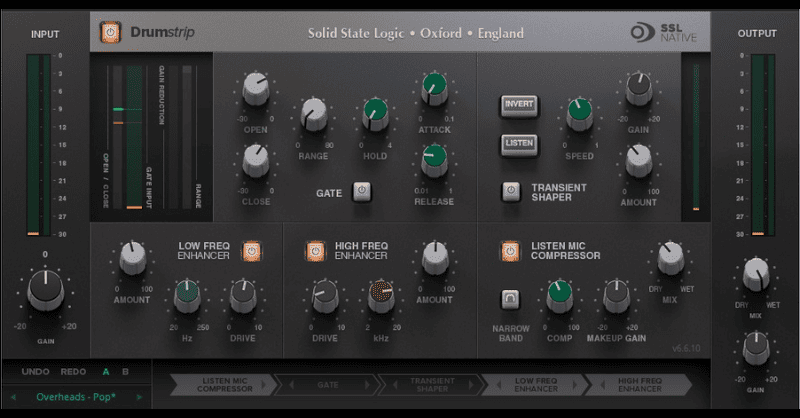The height and width of the screenshot is (418, 800).
Task: Move High Freq Enhancer left in process order
Action: click(x=603, y=385)
